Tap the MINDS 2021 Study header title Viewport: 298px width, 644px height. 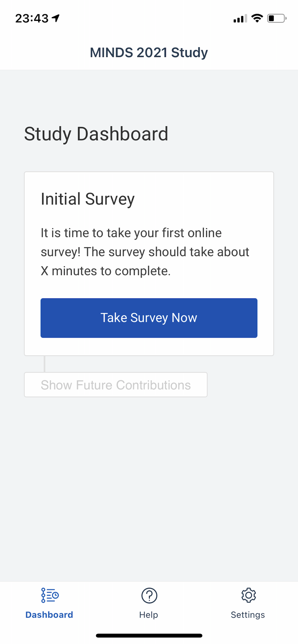[149, 52]
